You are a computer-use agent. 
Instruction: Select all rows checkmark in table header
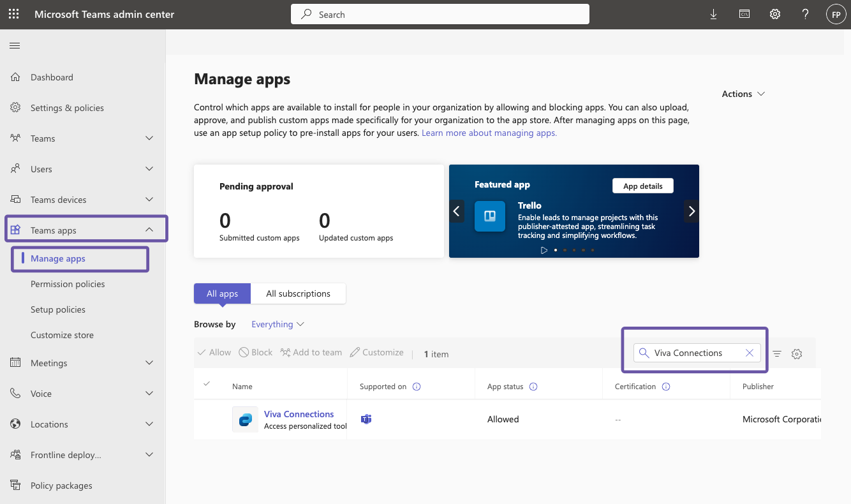pyautogui.click(x=207, y=384)
